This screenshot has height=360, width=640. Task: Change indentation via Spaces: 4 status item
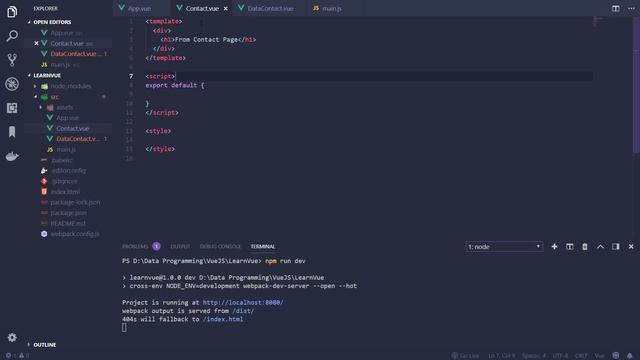tap(534, 356)
